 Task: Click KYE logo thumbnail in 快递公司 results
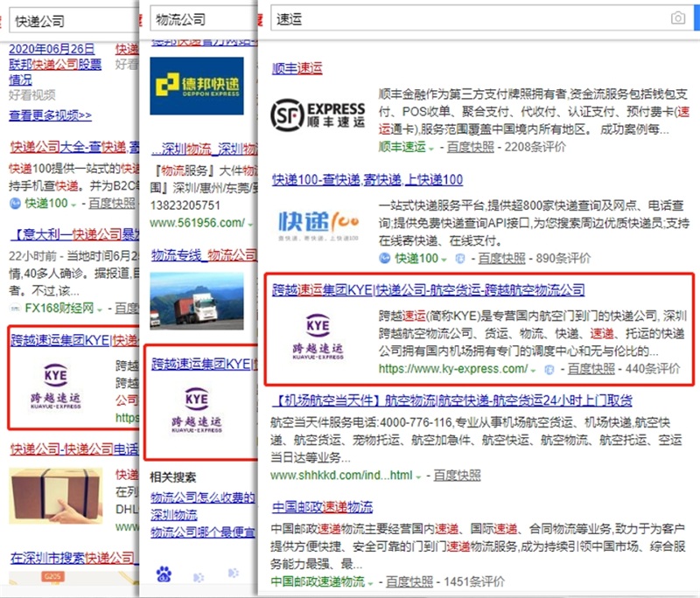tap(56, 387)
